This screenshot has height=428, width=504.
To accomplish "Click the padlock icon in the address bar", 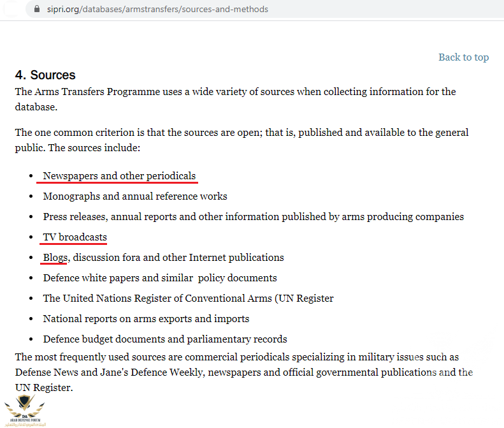I will point(36,10).
